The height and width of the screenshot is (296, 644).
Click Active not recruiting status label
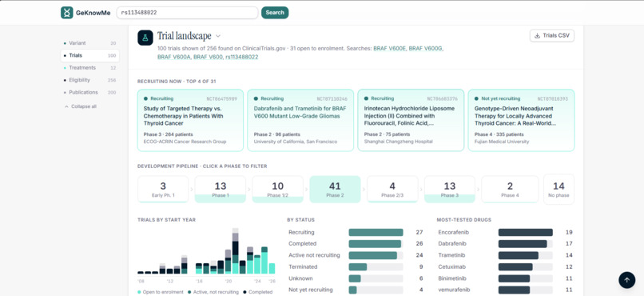(x=314, y=255)
